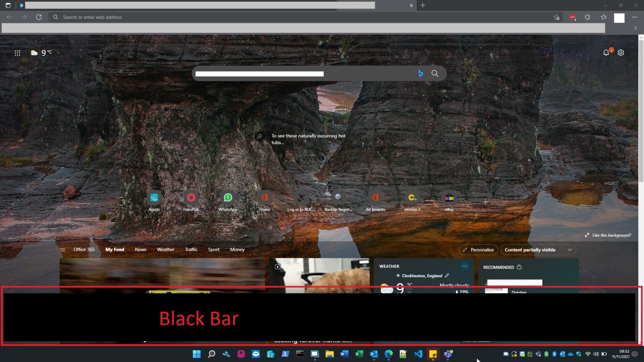Open the Windows Start menu
644x362 pixels.
coord(197,354)
